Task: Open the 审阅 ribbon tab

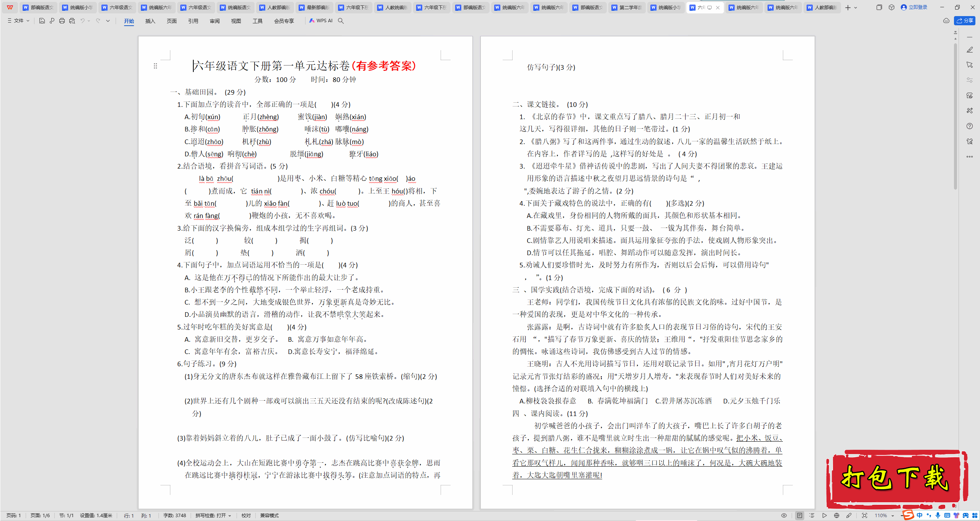Action: [214, 21]
